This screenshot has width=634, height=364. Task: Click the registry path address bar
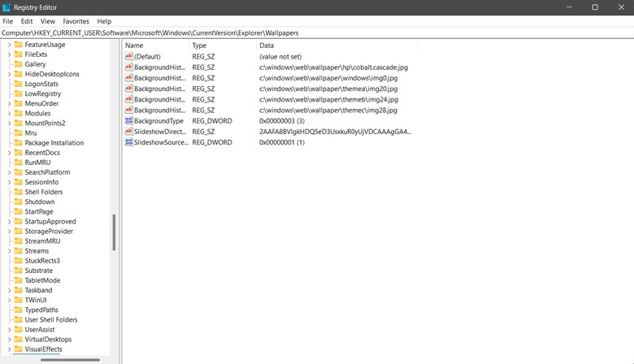[x=317, y=33]
